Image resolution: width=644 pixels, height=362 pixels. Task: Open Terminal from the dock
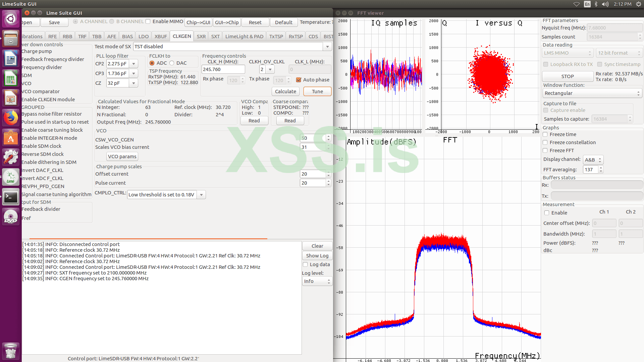(x=11, y=197)
